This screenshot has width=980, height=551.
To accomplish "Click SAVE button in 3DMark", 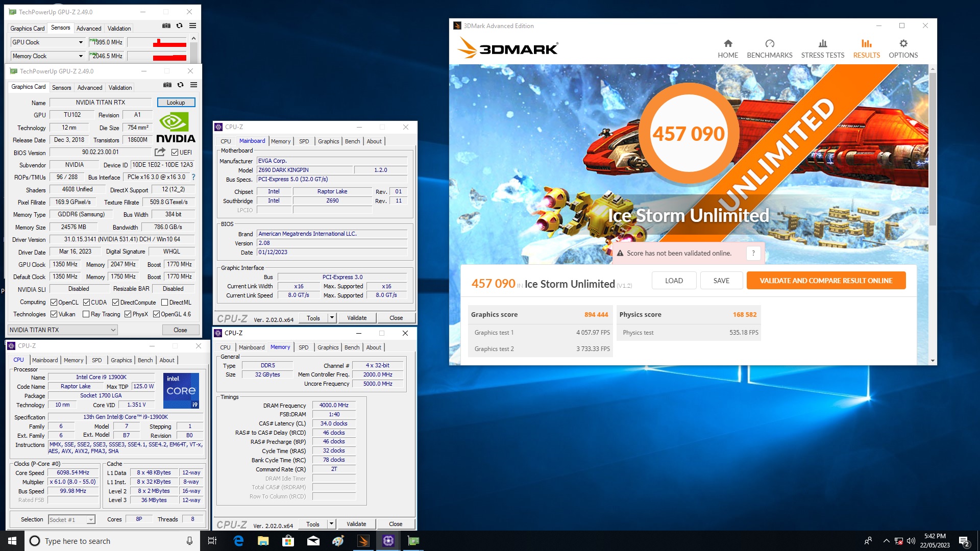I will [x=721, y=281].
